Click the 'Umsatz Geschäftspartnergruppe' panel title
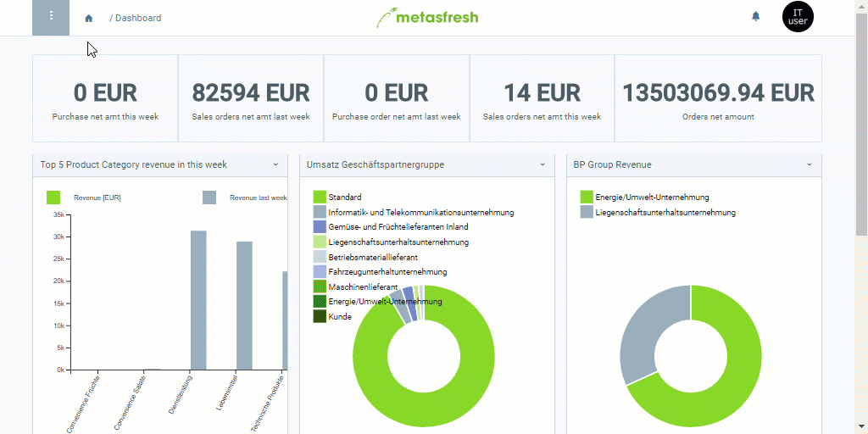Image resolution: width=868 pixels, height=434 pixels. tap(376, 164)
